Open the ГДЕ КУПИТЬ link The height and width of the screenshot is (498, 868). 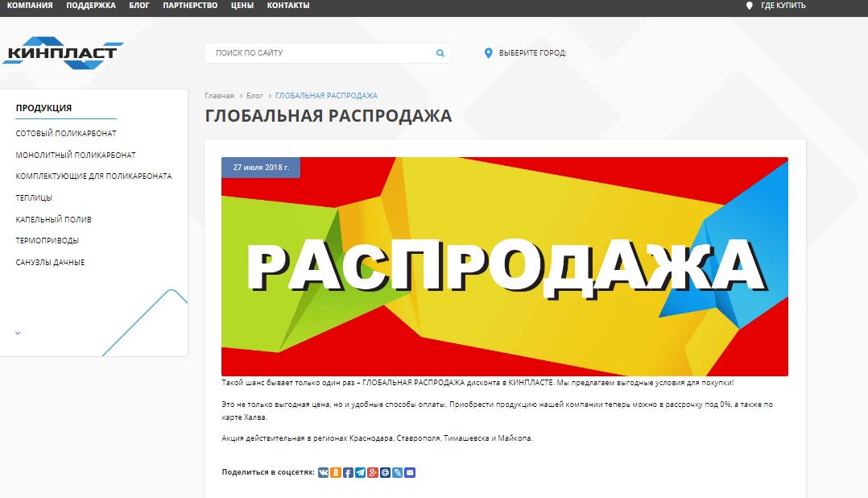pyautogui.click(x=783, y=6)
